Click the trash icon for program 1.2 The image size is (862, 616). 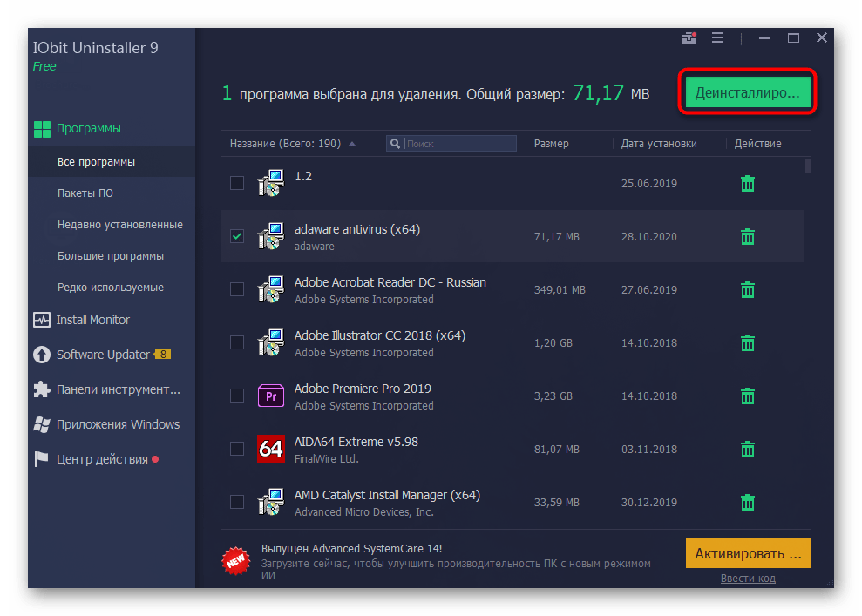(747, 184)
